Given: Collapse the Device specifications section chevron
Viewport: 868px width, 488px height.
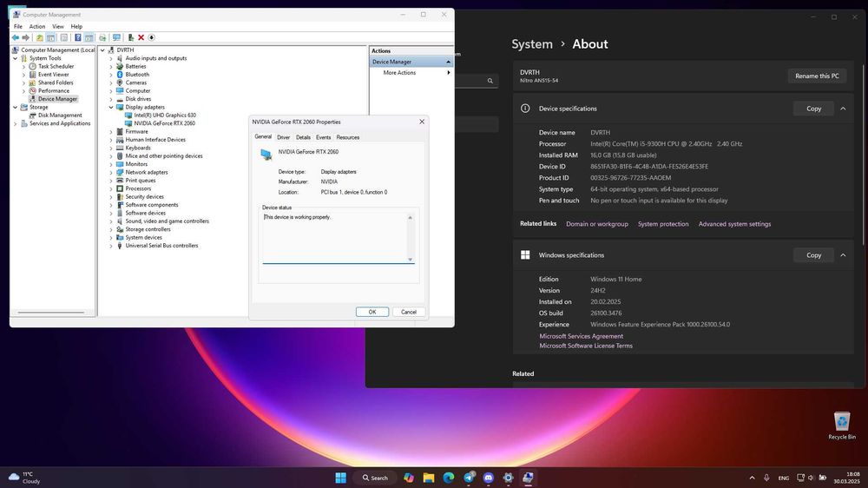Looking at the screenshot, I should tap(843, 109).
